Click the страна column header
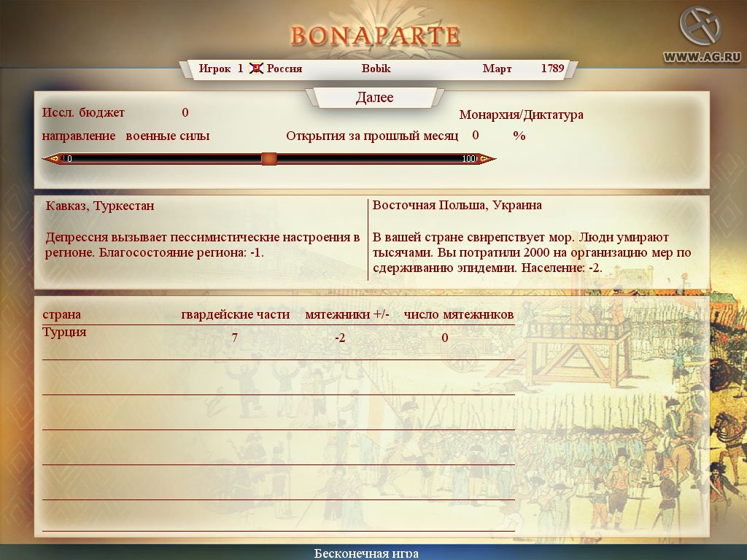This screenshot has width=747, height=560. (x=61, y=315)
